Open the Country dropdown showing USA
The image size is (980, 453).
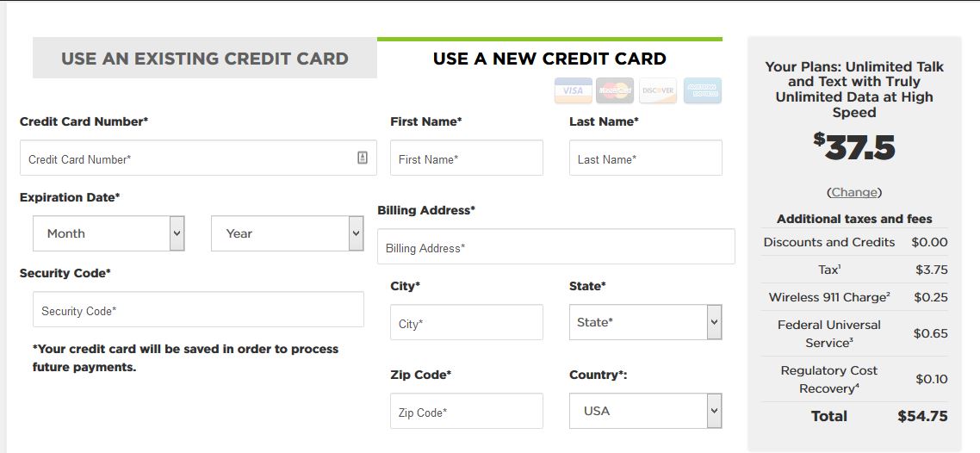[646, 411]
